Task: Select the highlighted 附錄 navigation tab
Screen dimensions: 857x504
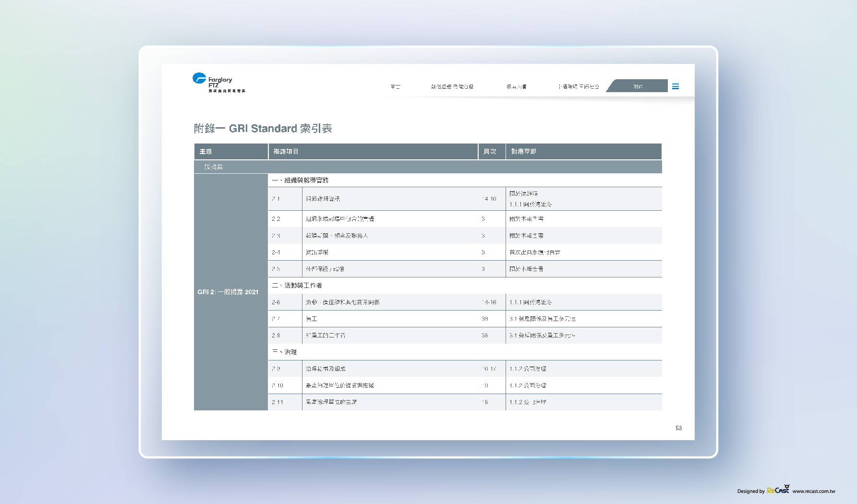Action: coord(638,86)
